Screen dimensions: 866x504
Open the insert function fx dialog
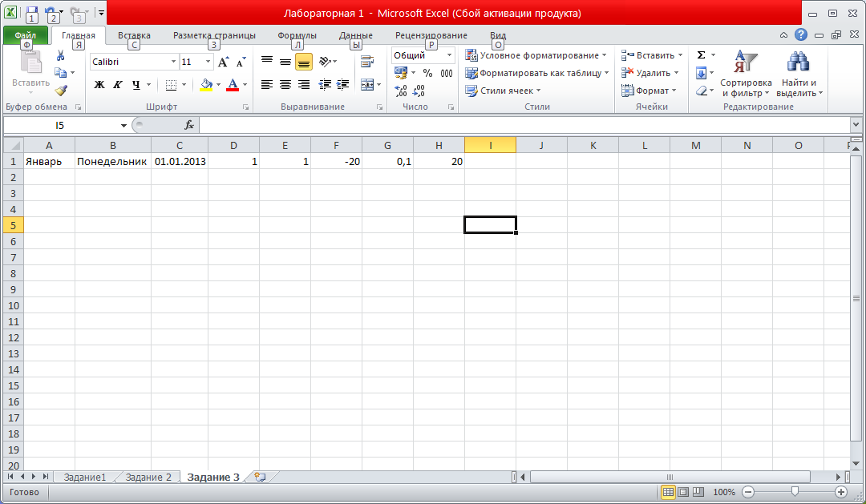coord(189,125)
